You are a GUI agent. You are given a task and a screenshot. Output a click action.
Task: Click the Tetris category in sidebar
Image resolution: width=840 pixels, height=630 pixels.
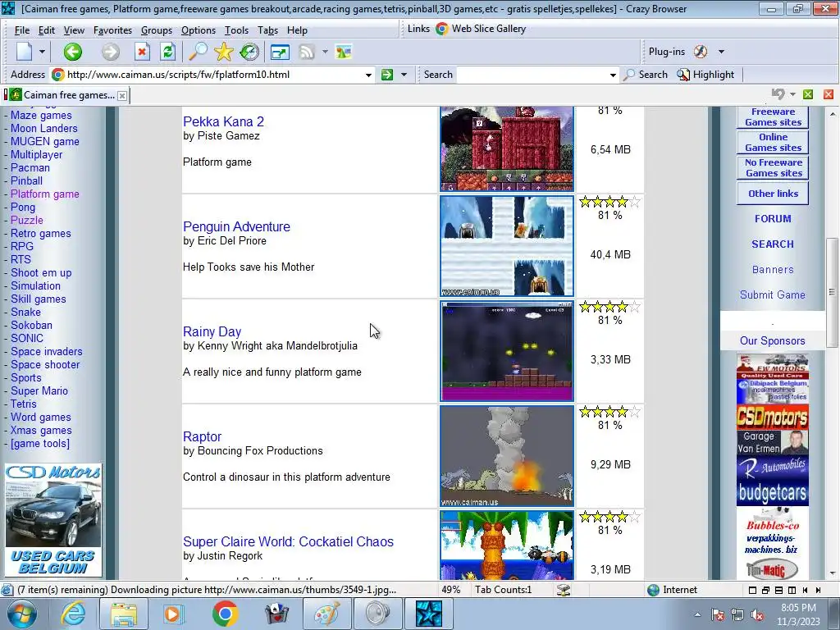click(x=24, y=404)
